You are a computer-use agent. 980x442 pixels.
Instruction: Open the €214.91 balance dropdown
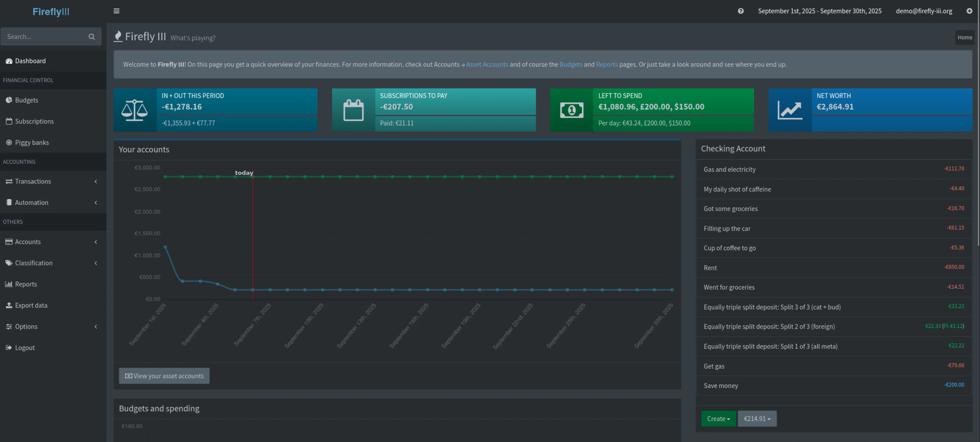click(x=757, y=418)
